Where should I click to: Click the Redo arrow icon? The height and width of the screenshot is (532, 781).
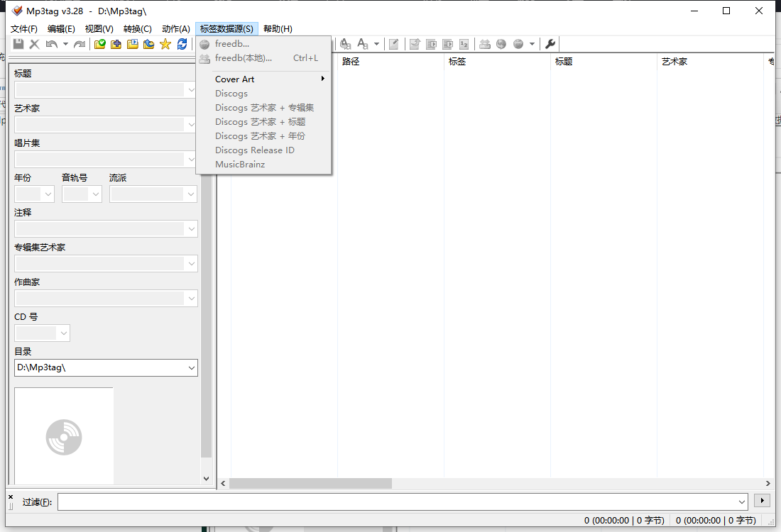coord(80,44)
